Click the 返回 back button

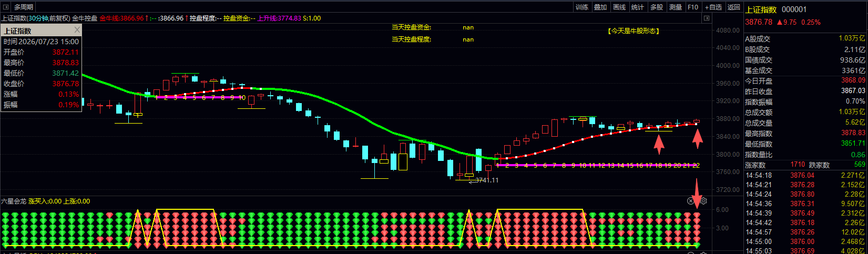733,7
